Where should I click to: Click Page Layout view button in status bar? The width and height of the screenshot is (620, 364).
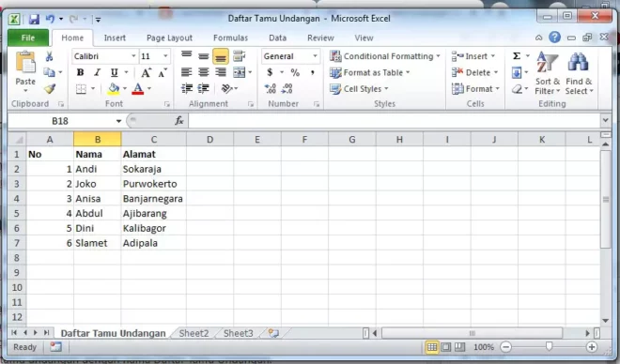click(445, 347)
